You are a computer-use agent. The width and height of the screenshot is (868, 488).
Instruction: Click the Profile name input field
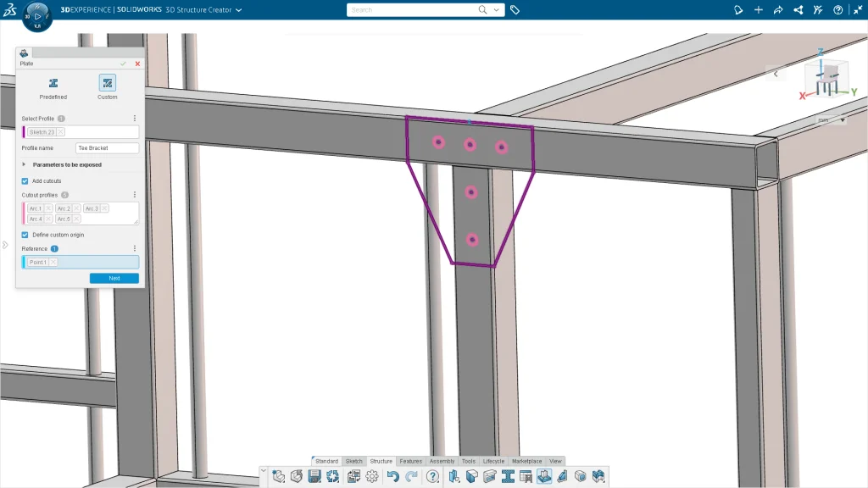[107, 148]
